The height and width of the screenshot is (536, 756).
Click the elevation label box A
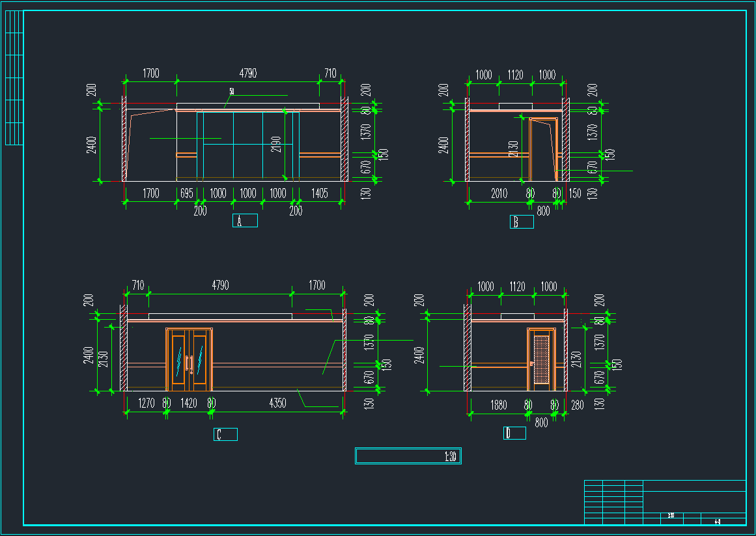[245, 221]
